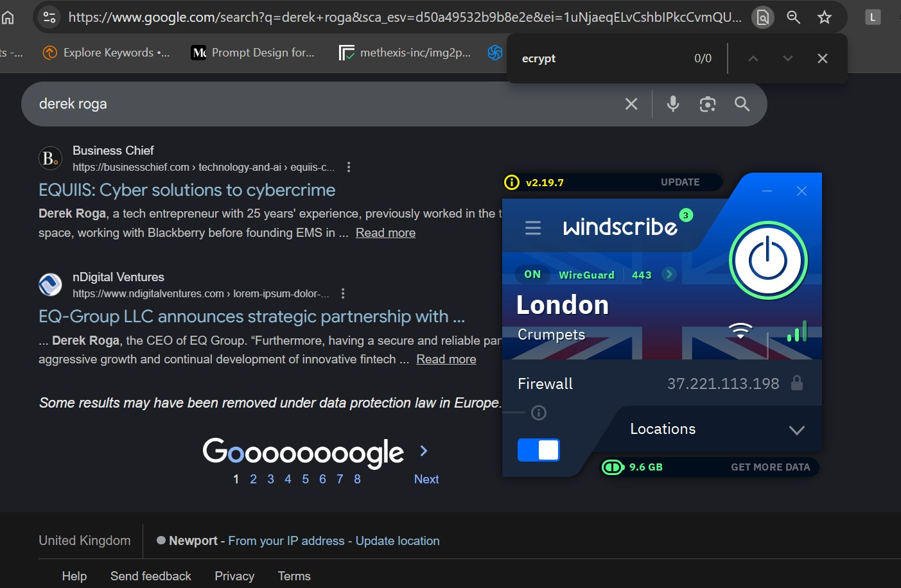Start voice search with microphone icon
Image resolution: width=901 pixels, height=588 pixels.
(x=673, y=104)
